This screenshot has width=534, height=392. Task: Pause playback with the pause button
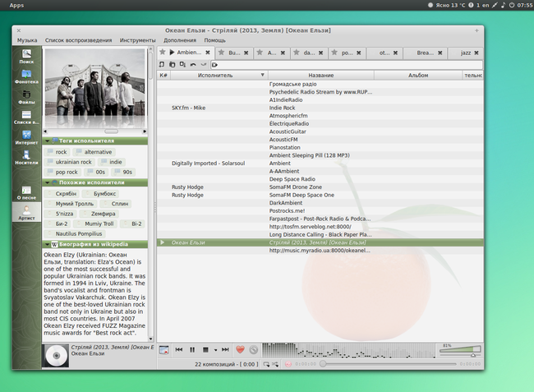click(x=191, y=349)
